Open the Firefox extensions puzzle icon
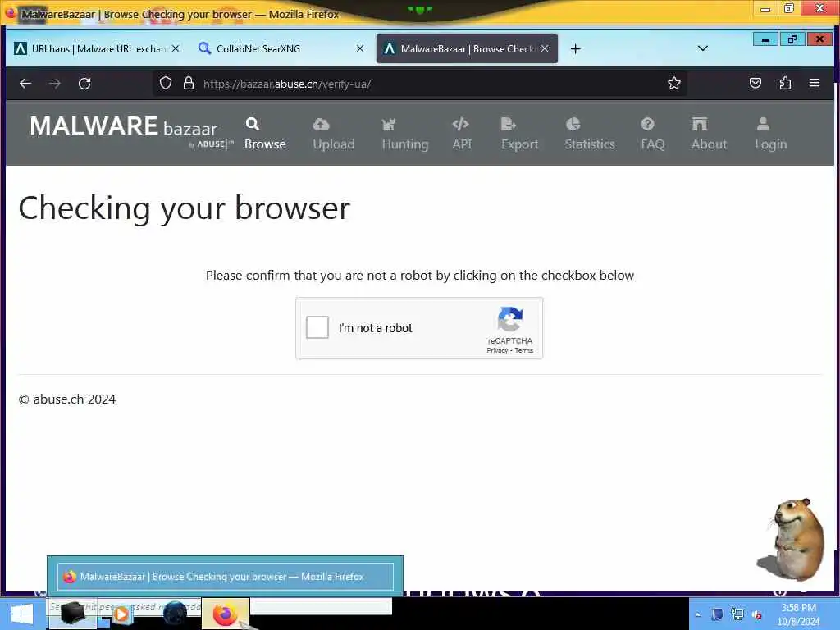 [x=785, y=83]
